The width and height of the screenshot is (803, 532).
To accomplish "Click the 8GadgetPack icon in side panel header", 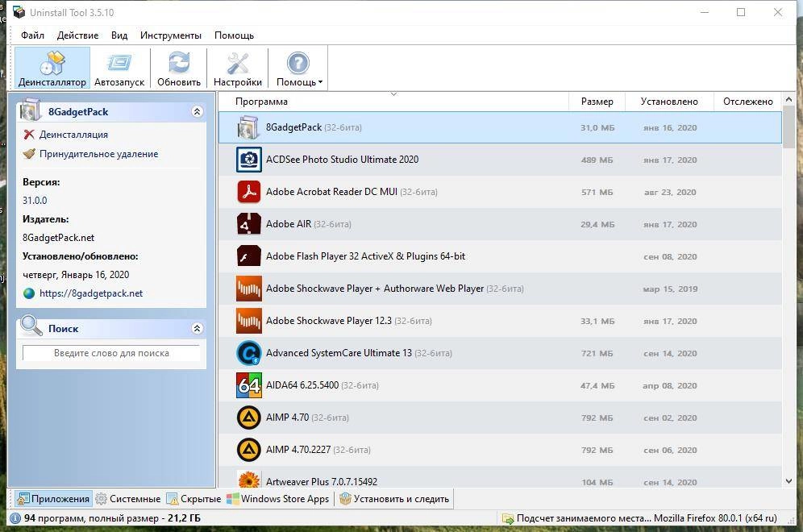I will [x=30, y=110].
